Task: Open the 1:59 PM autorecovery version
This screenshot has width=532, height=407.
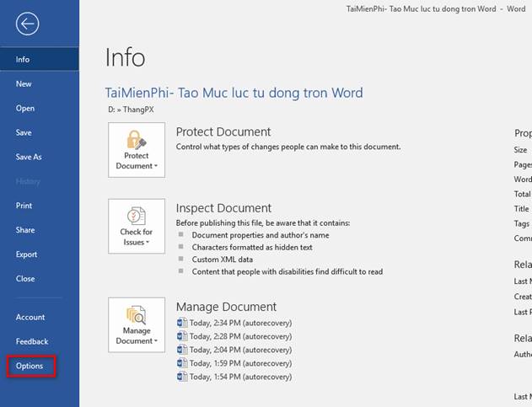Action: coord(240,363)
